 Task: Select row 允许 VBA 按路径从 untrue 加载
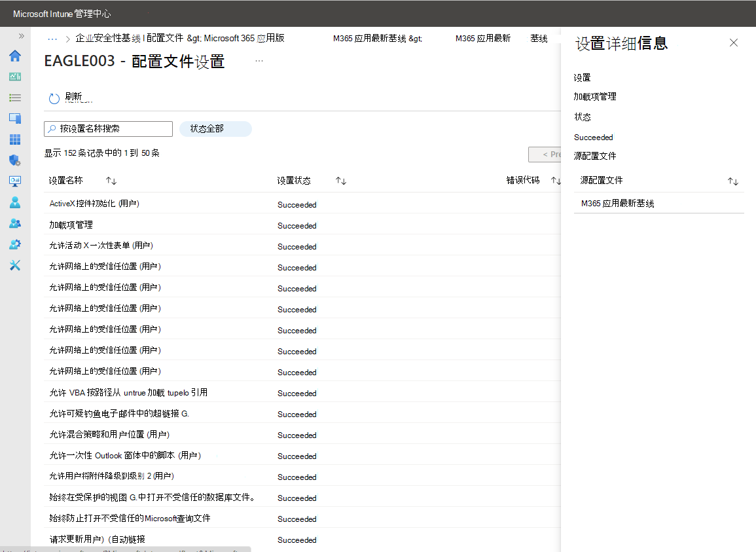pyautogui.click(x=302, y=393)
